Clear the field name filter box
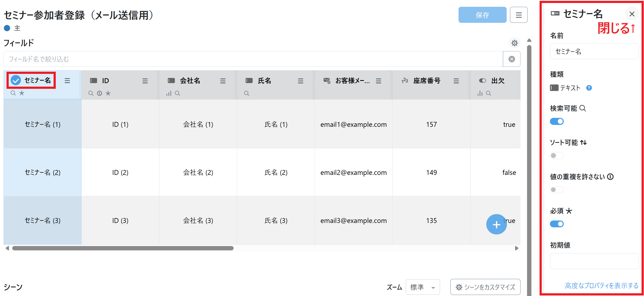 point(512,59)
